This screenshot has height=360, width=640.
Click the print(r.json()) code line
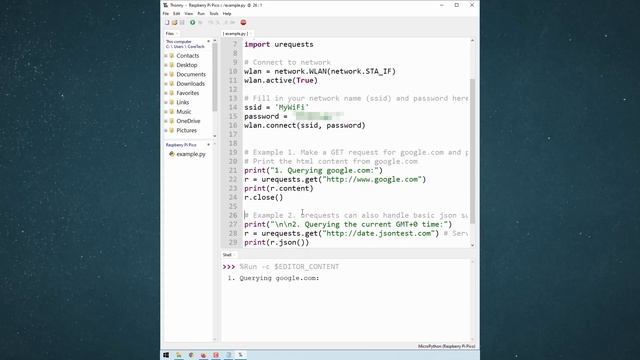coord(276,242)
